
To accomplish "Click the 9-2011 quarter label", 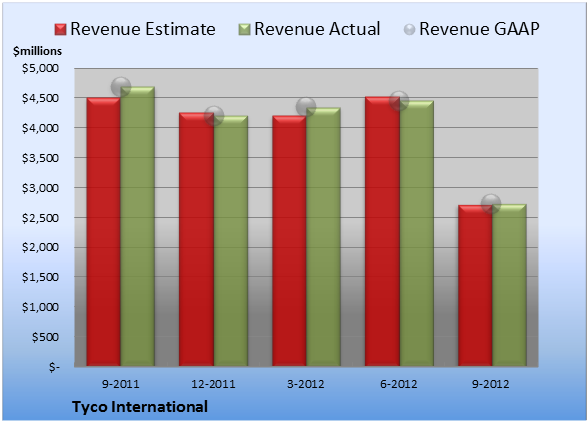I will tap(121, 384).
